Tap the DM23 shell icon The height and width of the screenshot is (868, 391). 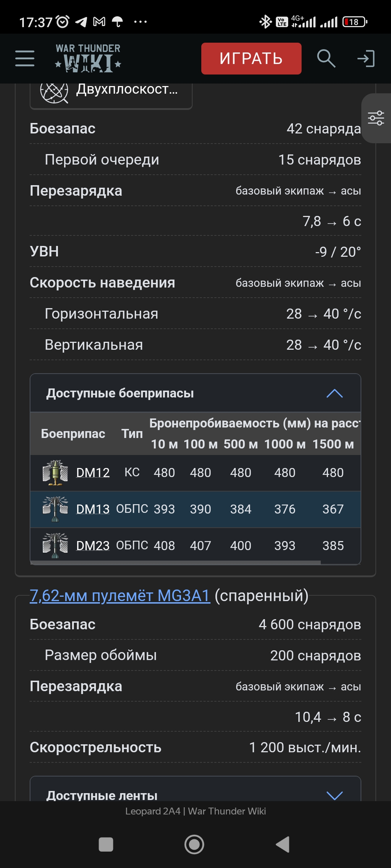pos(55,545)
